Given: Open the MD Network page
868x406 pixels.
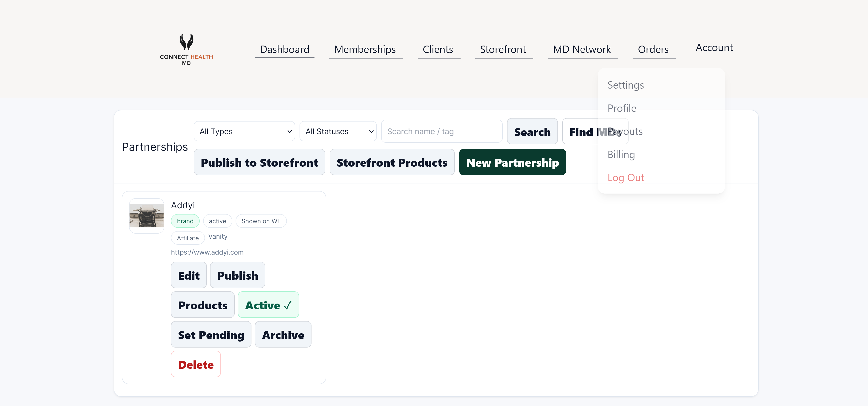Looking at the screenshot, I should point(582,49).
